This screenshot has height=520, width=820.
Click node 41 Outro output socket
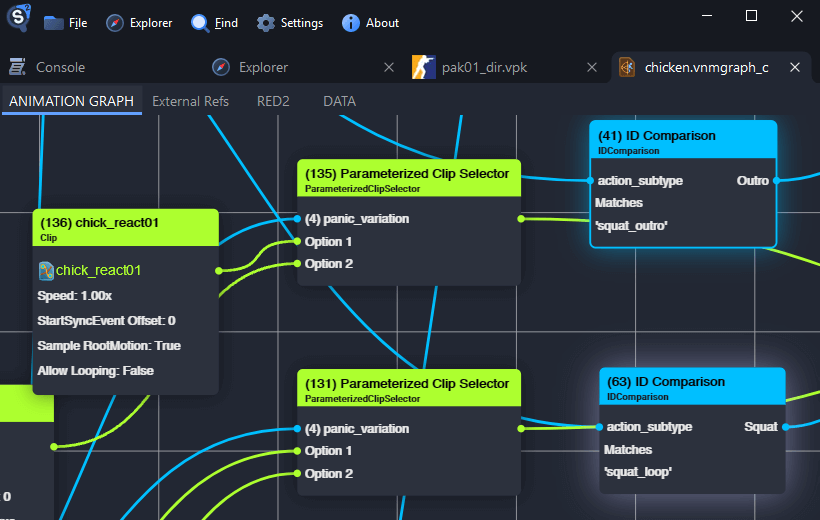coord(776,180)
